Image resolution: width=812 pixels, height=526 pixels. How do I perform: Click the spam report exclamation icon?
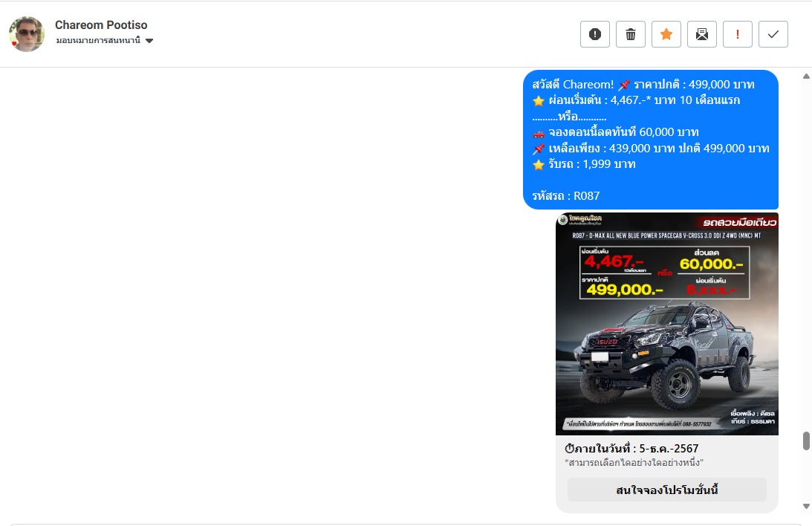pos(595,34)
